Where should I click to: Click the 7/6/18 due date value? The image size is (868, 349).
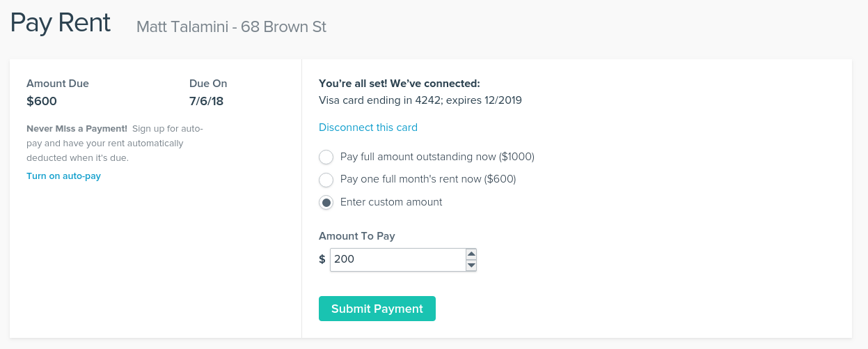[x=206, y=102]
